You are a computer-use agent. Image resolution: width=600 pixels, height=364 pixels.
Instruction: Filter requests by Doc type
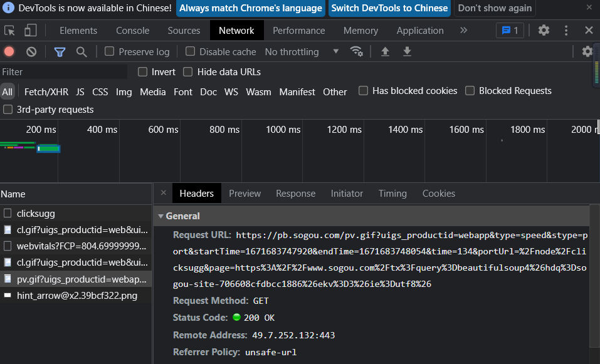209,91
